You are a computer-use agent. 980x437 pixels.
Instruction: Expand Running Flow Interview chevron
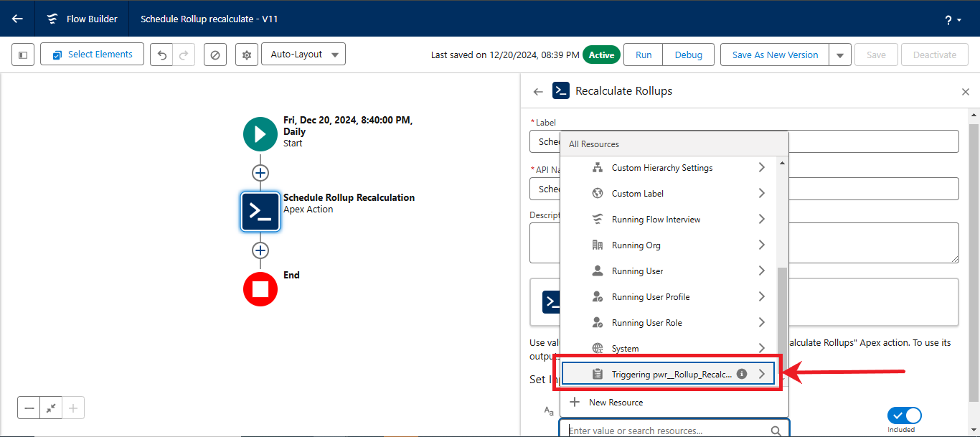point(761,220)
